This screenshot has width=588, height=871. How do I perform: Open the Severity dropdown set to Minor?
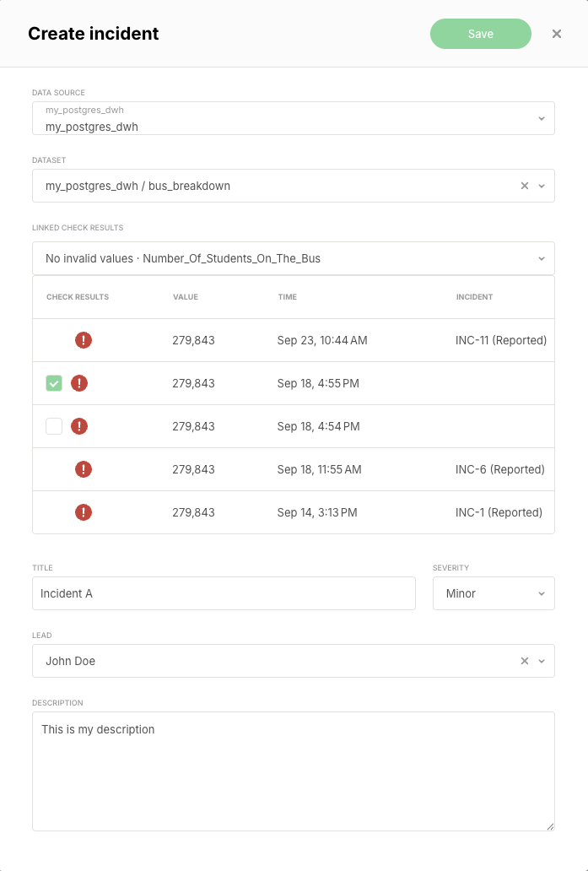494,593
